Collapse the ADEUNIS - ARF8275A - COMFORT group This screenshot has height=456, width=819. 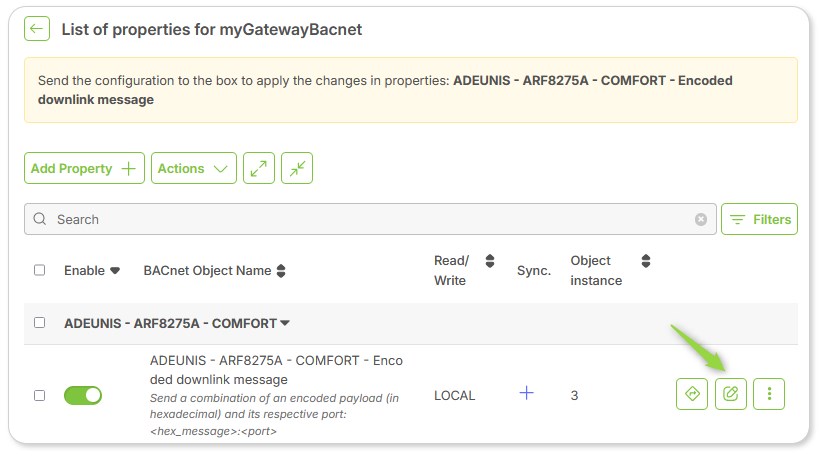285,323
